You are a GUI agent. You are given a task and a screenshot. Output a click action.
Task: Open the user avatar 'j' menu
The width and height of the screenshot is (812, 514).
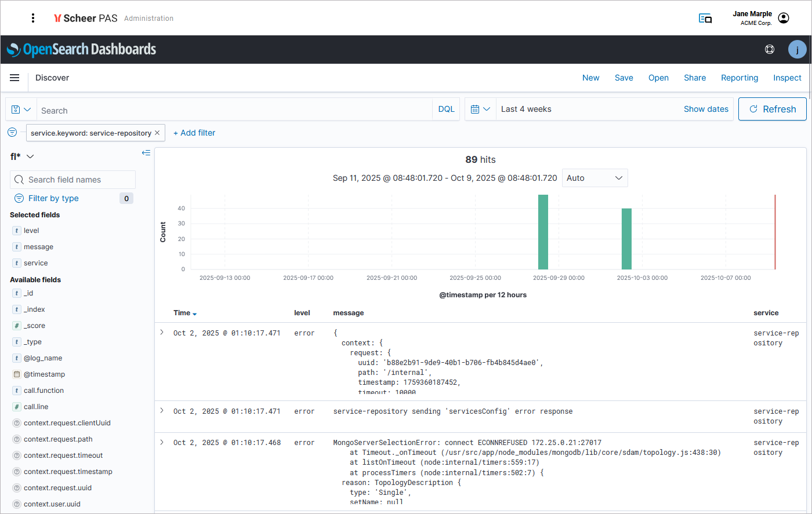(x=797, y=49)
